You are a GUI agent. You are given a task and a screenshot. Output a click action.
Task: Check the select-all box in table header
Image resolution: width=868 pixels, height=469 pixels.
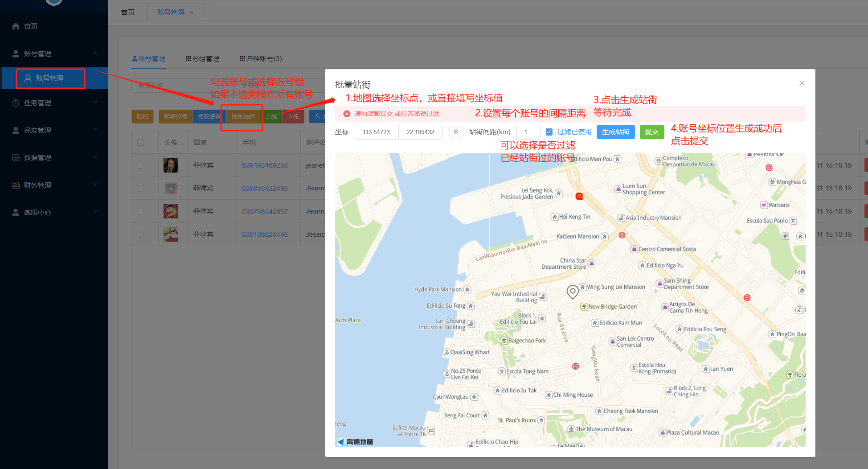click(x=141, y=143)
